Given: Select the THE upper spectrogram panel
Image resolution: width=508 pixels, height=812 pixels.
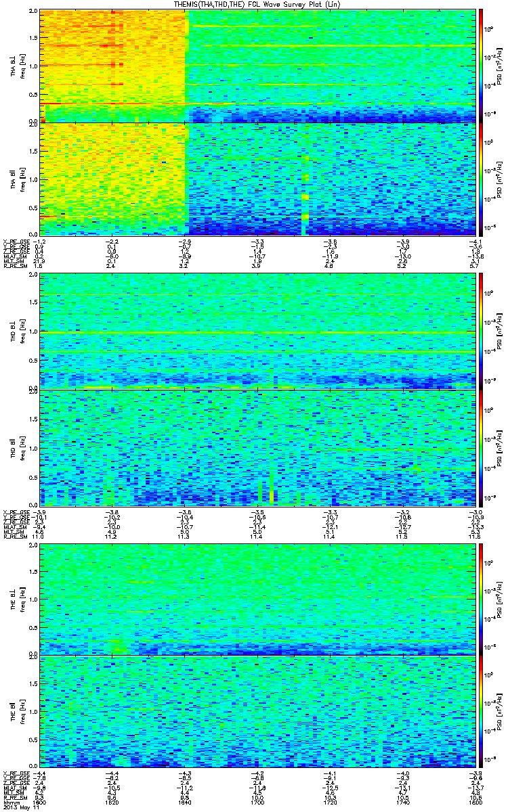Looking at the screenshot, I should pyautogui.click(x=257, y=599).
